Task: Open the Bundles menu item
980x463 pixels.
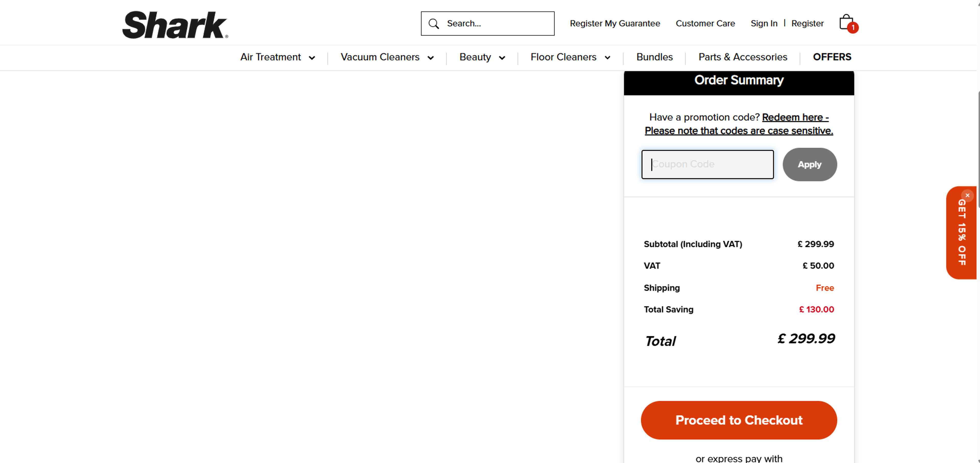Action: (x=654, y=57)
